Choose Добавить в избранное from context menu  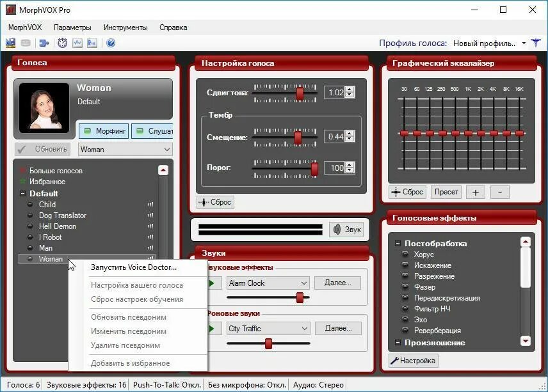[x=131, y=363]
